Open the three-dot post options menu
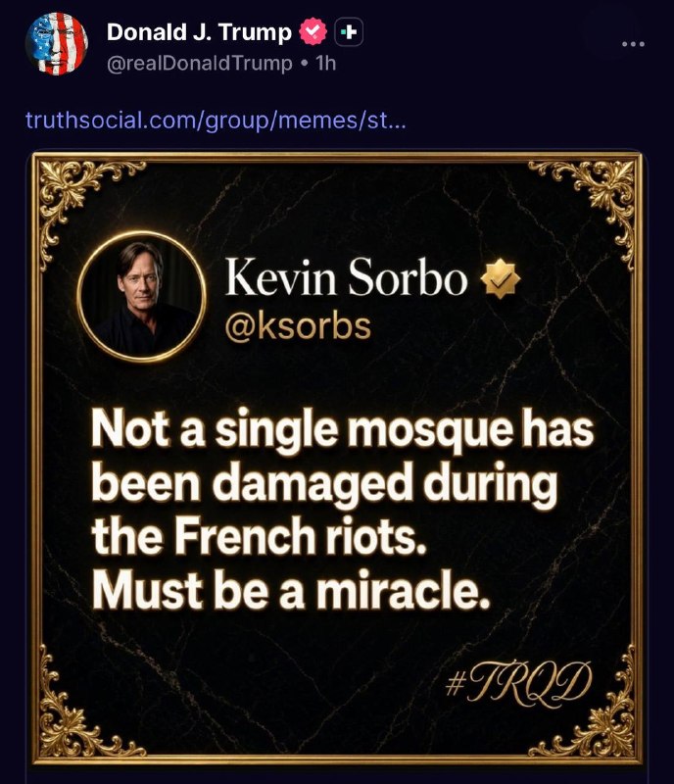674x784 pixels. tap(633, 44)
